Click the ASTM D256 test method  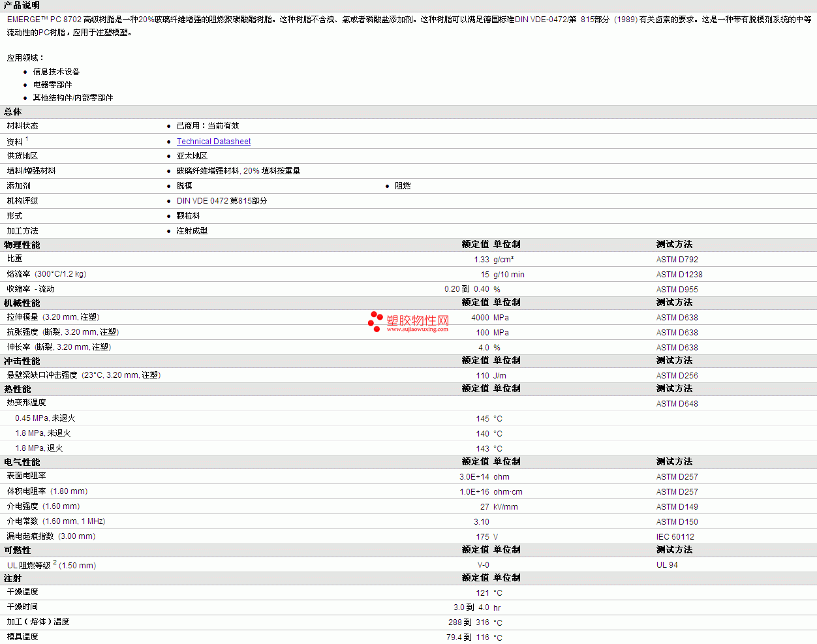coord(677,376)
